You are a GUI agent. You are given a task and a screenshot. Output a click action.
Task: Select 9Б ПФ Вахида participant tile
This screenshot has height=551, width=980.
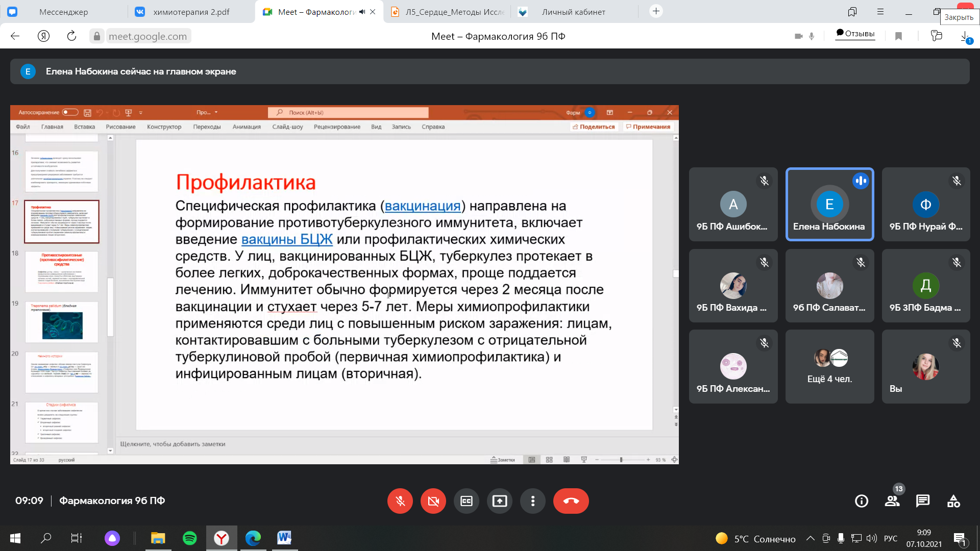[733, 286]
